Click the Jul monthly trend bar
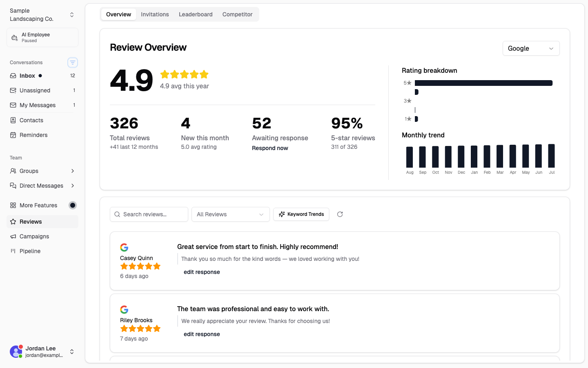Viewport: 588px width, 368px height. click(x=552, y=156)
